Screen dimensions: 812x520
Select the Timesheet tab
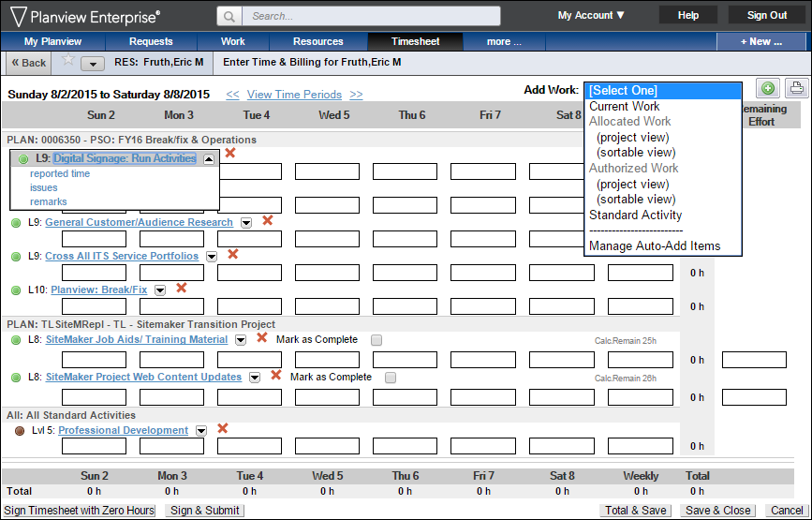[x=415, y=41]
